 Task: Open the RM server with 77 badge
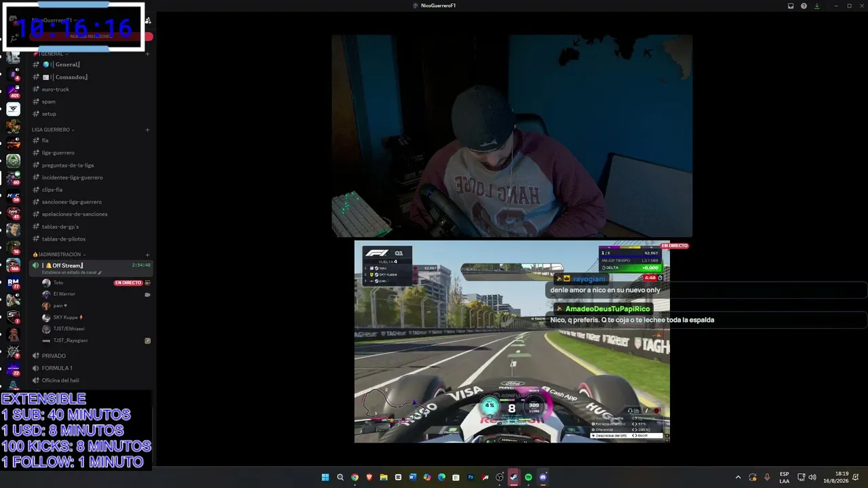pyautogui.click(x=13, y=283)
